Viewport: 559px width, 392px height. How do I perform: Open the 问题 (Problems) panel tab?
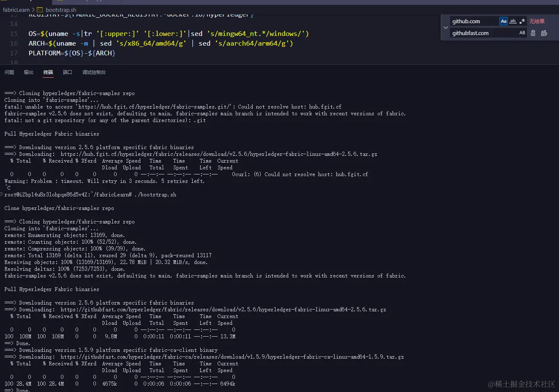click(9, 72)
